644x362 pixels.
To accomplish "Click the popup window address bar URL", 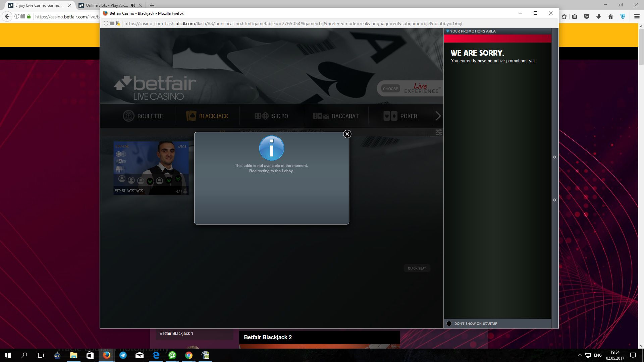I will click(x=293, y=23).
